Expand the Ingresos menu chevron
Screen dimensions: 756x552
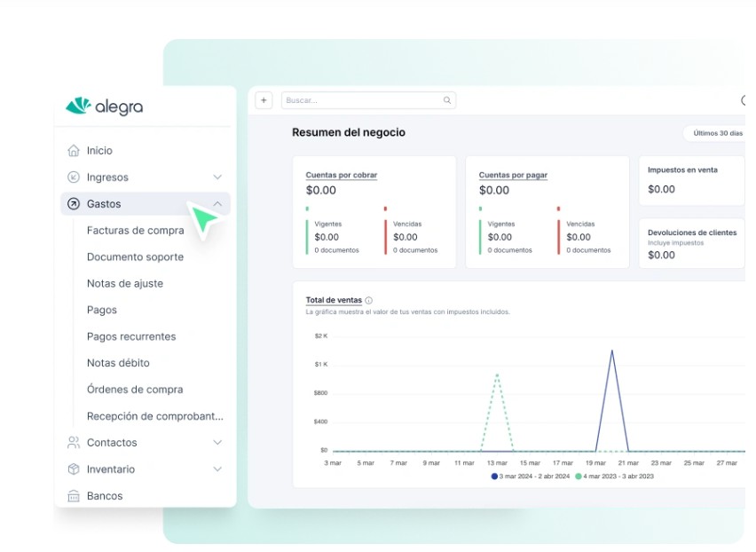click(217, 177)
